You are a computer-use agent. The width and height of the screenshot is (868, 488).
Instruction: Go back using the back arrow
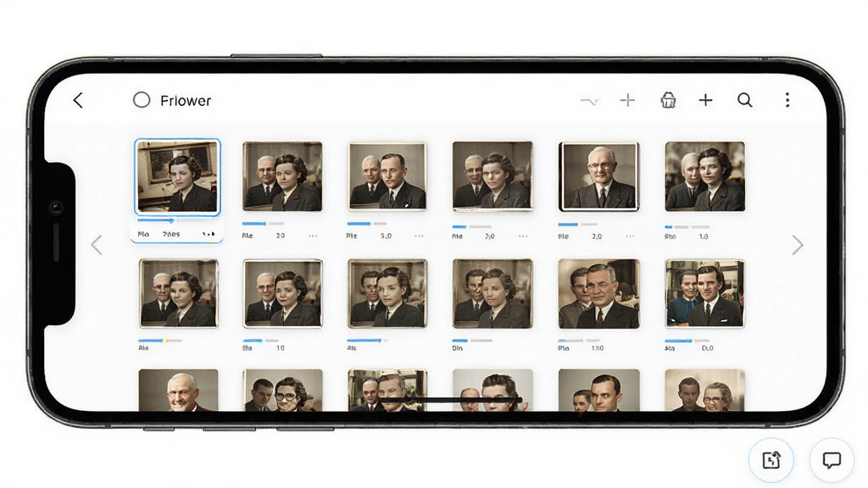(x=78, y=100)
